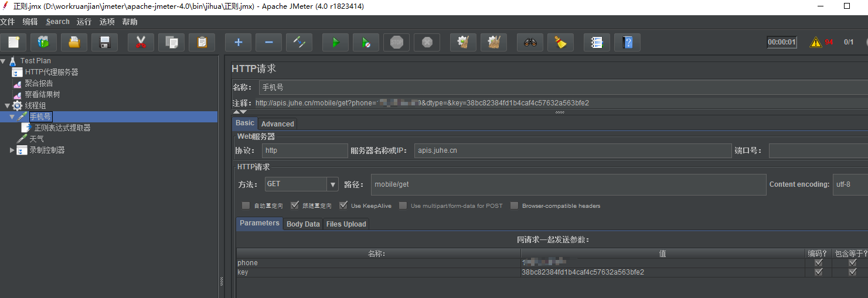The width and height of the screenshot is (868, 298).
Task: Open Search with binoculars icon
Action: point(530,42)
